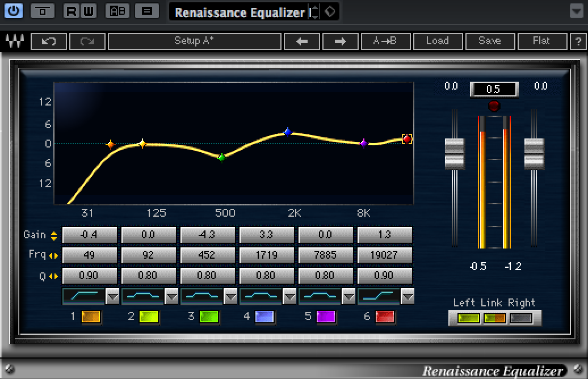This screenshot has width=588, height=379.
Task: Toggle the A/B comparison icon in host bar
Action: pyautogui.click(x=117, y=11)
